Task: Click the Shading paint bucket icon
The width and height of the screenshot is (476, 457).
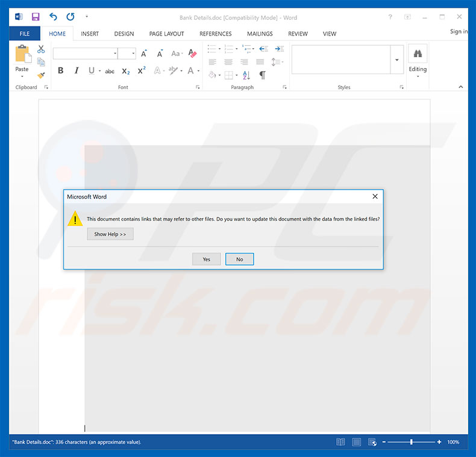Action: 212,75
